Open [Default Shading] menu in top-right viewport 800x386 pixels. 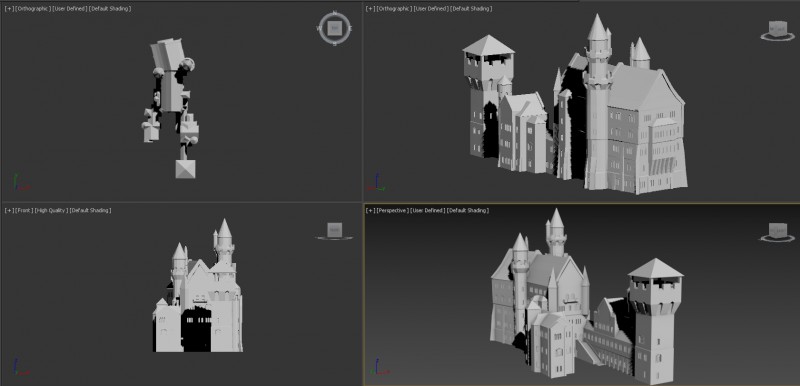coord(470,9)
